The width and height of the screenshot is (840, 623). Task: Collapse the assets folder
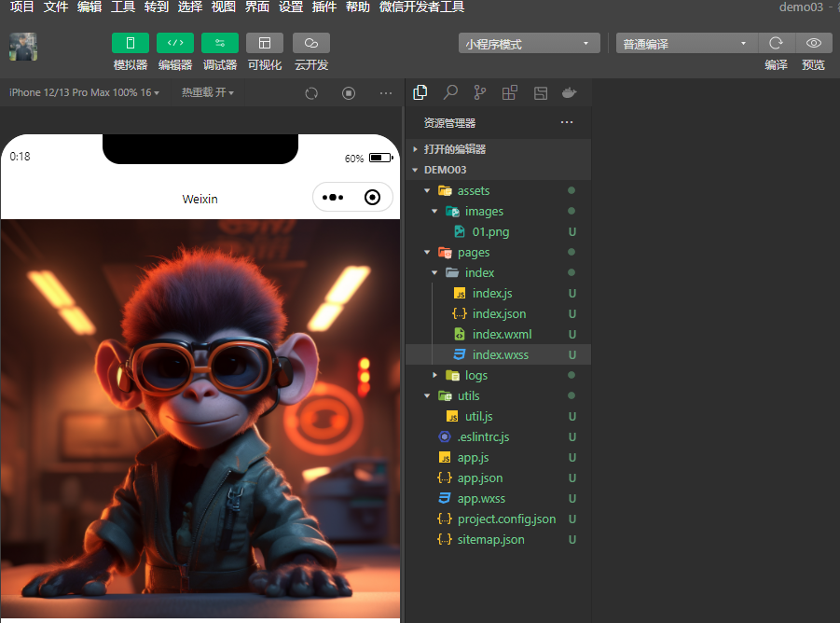[x=498, y=190]
